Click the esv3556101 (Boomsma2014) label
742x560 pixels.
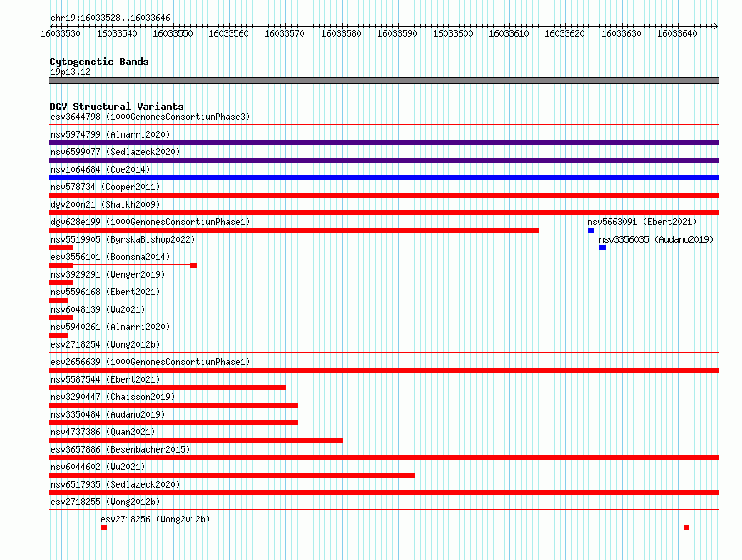pos(110,257)
